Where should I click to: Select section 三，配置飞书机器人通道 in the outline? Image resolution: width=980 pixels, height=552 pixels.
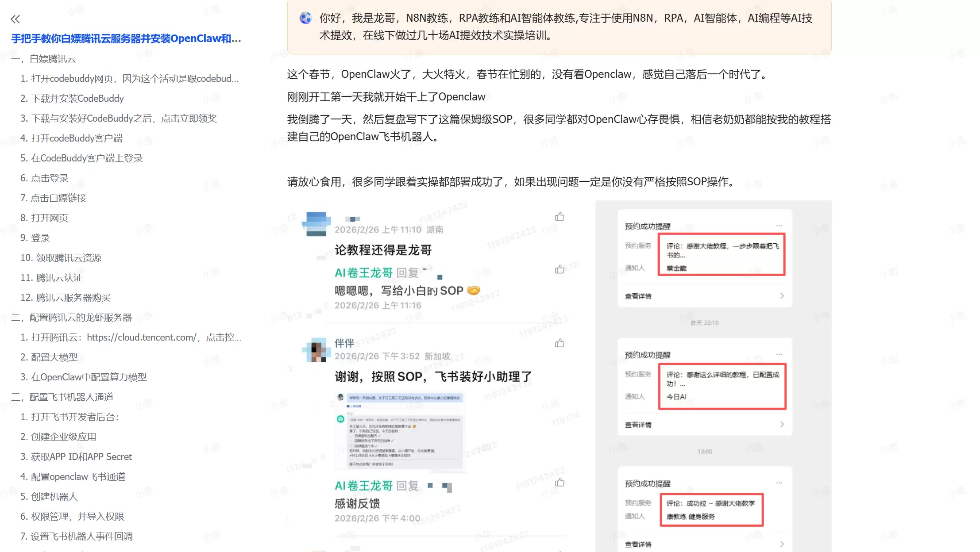click(x=63, y=397)
